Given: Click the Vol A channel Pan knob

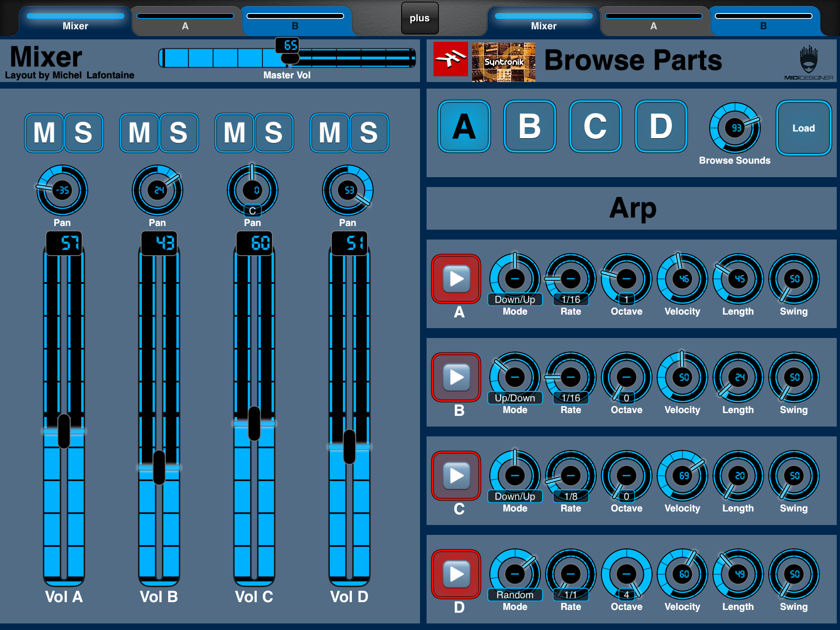Looking at the screenshot, I should 62,190.
